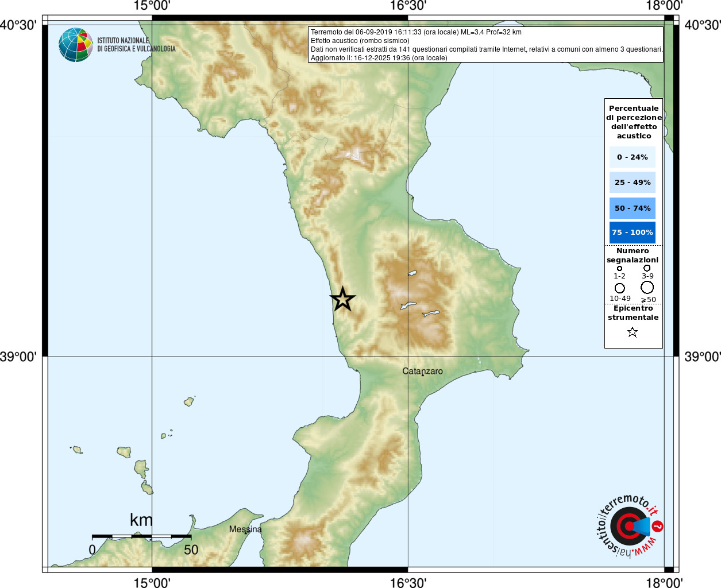Screen dimensions: 721x588
Task: Open Istituto Nazionale di Geofisica e Vulcanologia text
Action: 136,45
